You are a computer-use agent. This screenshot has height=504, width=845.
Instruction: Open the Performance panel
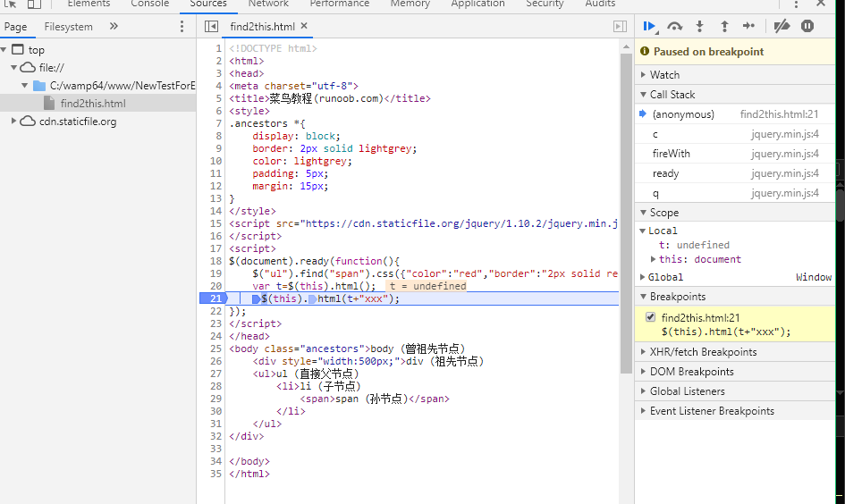[x=340, y=4]
